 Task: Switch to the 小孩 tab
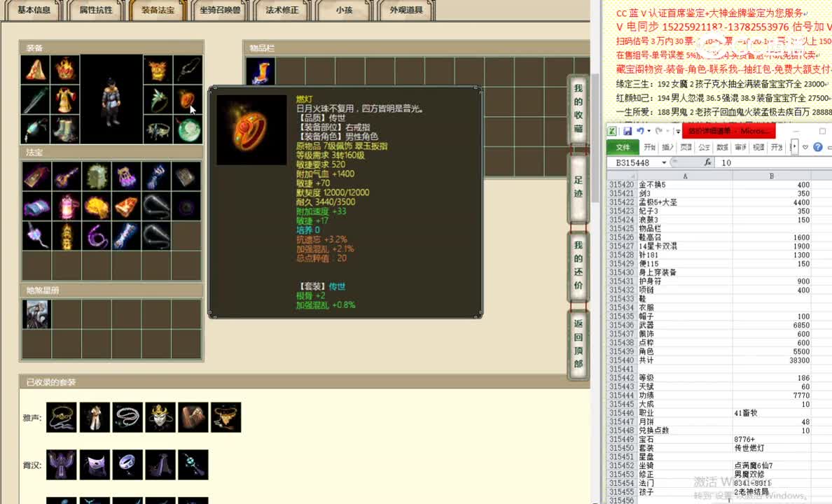342,10
